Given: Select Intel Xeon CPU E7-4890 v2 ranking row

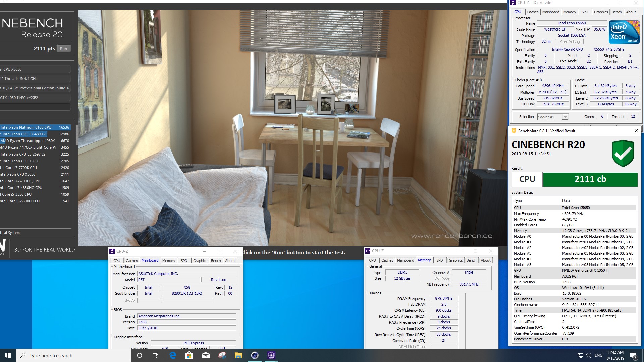Looking at the screenshot, I should (x=35, y=134).
